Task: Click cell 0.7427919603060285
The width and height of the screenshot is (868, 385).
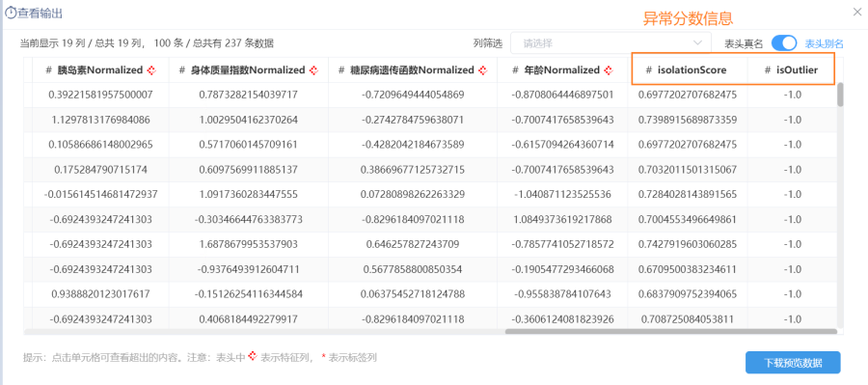Action: click(687, 244)
